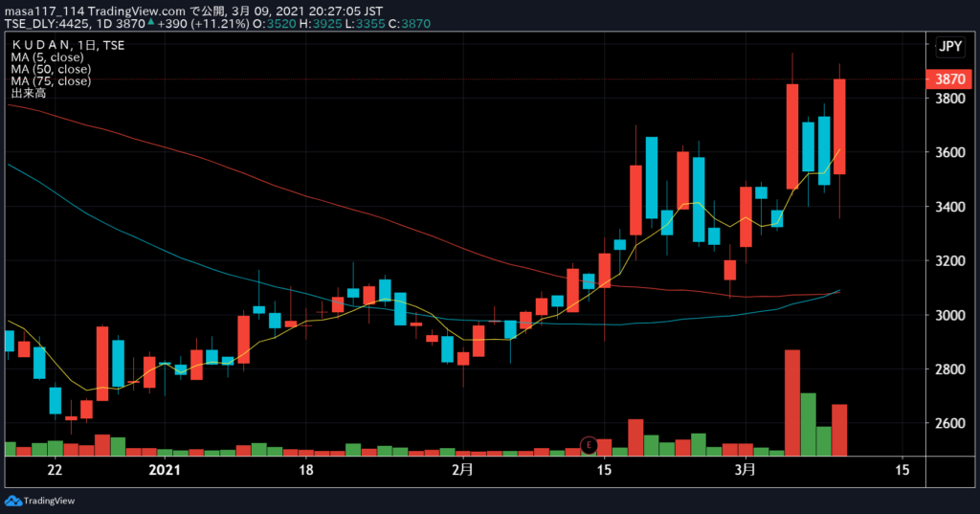Click the 3400 price axis label

point(949,207)
